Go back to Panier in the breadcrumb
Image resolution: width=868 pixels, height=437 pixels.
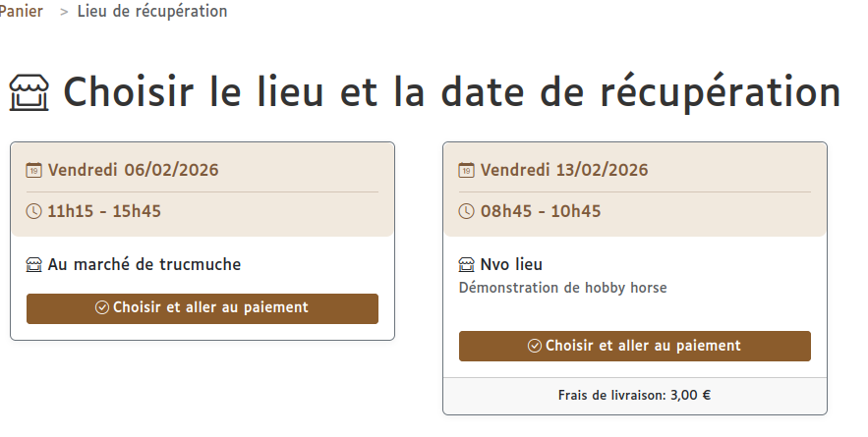[21, 12]
